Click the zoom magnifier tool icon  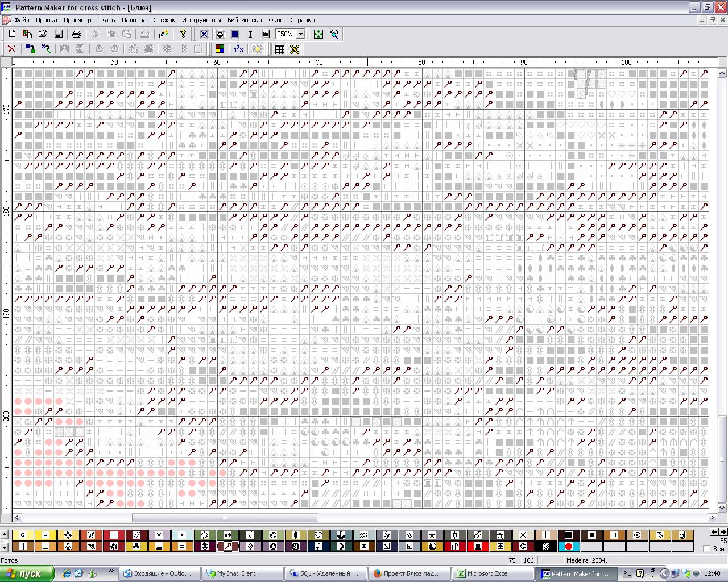tap(334, 34)
